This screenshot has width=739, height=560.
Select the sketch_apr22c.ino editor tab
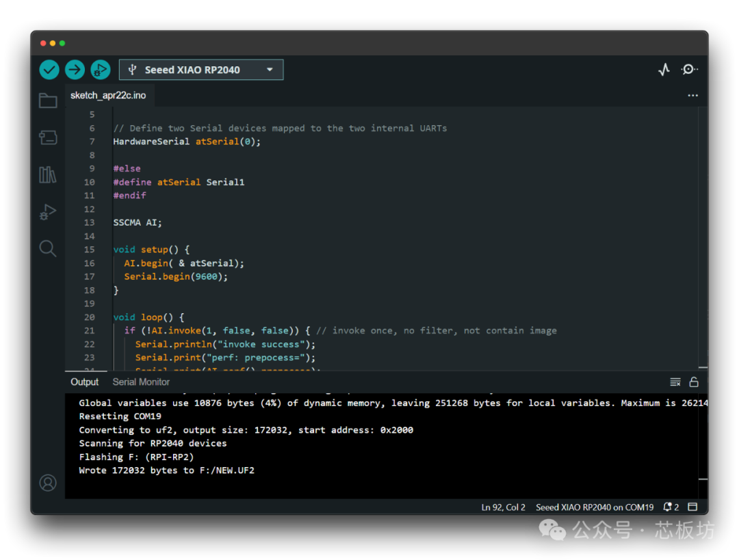(x=108, y=96)
